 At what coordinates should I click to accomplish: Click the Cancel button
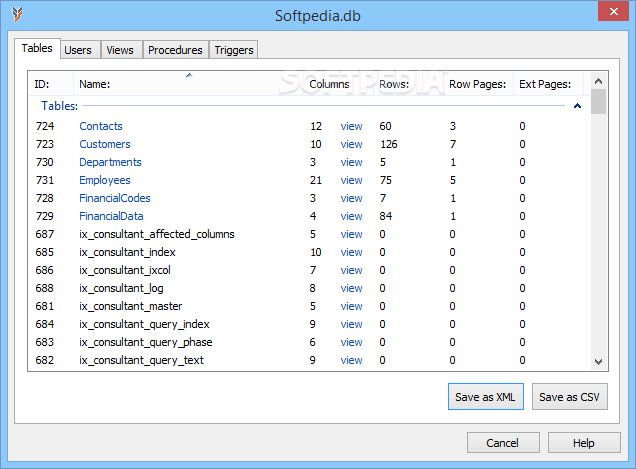click(x=503, y=443)
